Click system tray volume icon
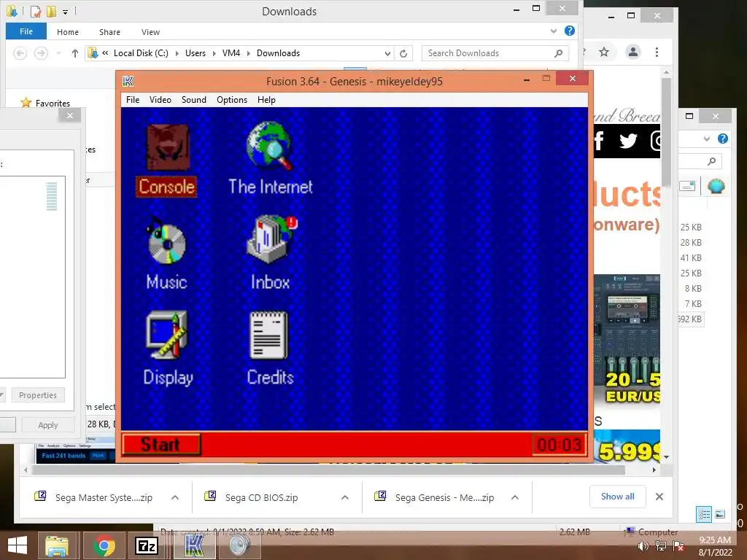The height and width of the screenshot is (560, 747). [x=643, y=545]
